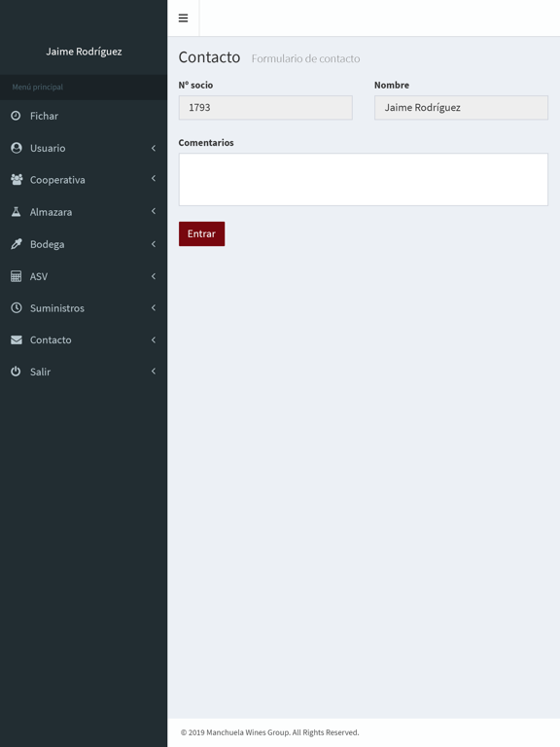Click the Formulario de contacto subtitle

(305, 58)
